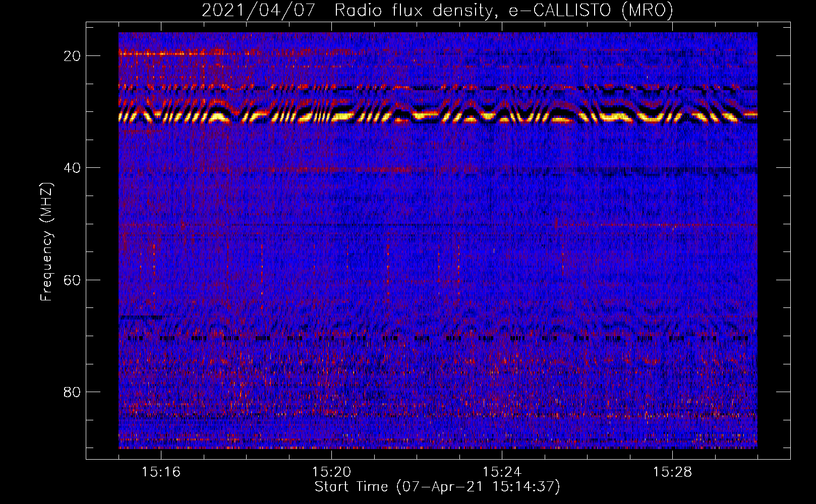Click the 'Start Time (07-Apr-21 15:14:37)' label

pyautogui.click(x=437, y=487)
